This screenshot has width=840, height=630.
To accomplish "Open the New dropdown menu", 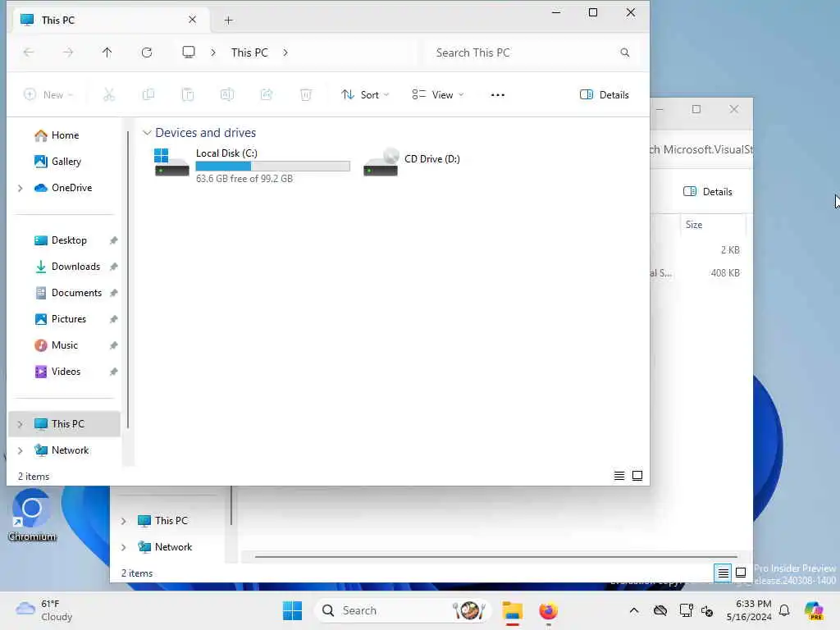I will tap(48, 95).
